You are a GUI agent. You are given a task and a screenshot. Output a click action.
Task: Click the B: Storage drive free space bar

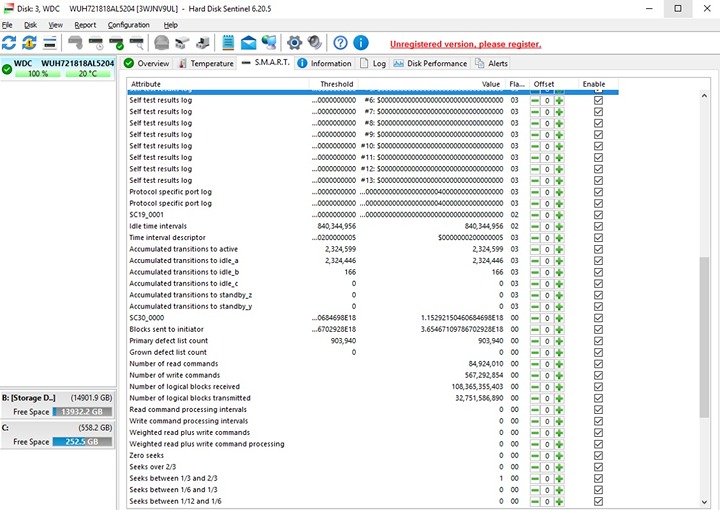pos(82,412)
